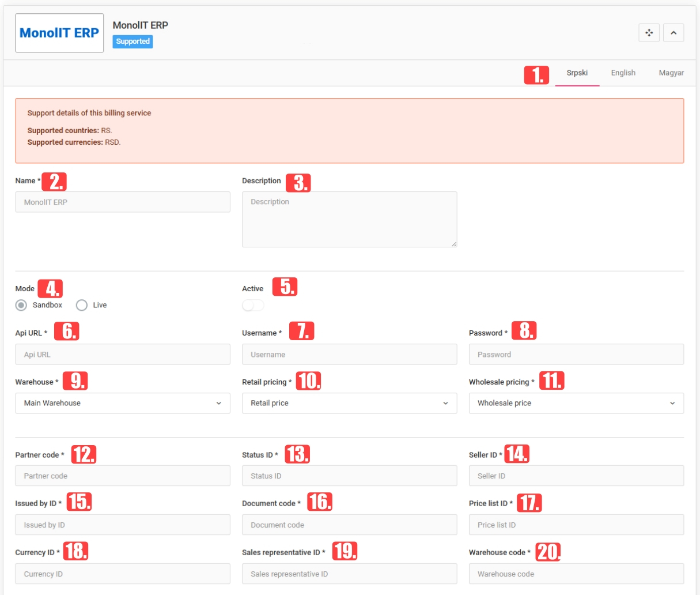This screenshot has width=700, height=595.
Task: Click the Partner code input
Action: tap(123, 476)
